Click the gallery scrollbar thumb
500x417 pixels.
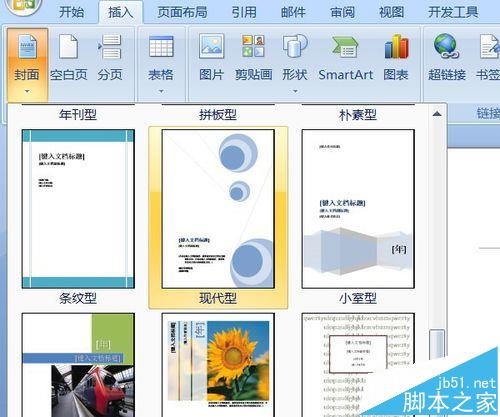point(437,345)
